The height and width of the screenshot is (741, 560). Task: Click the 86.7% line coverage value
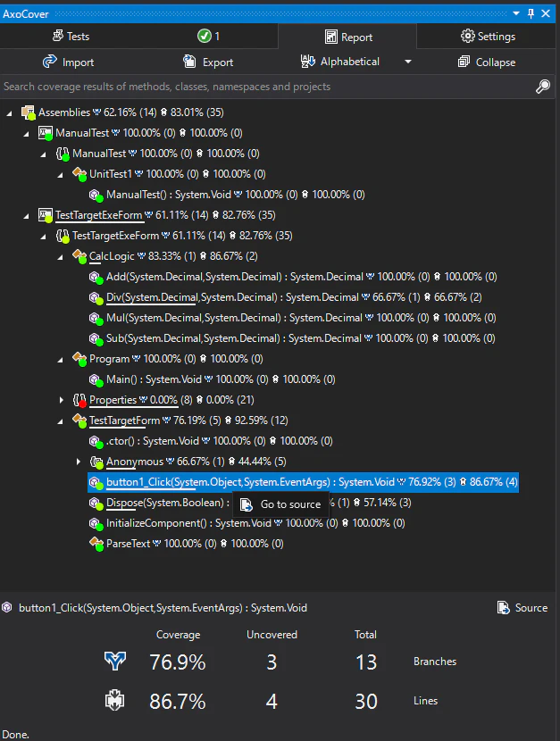pyautogui.click(x=178, y=702)
